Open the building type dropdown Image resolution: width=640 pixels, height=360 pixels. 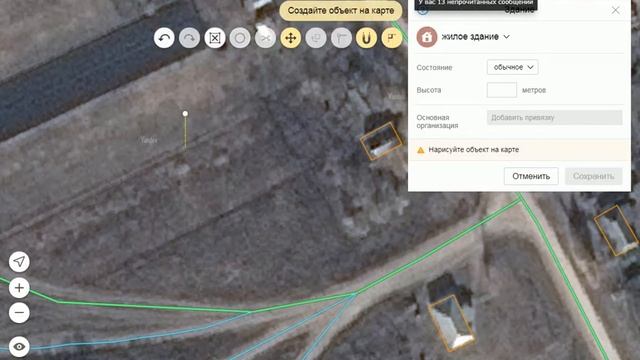[476, 37]
